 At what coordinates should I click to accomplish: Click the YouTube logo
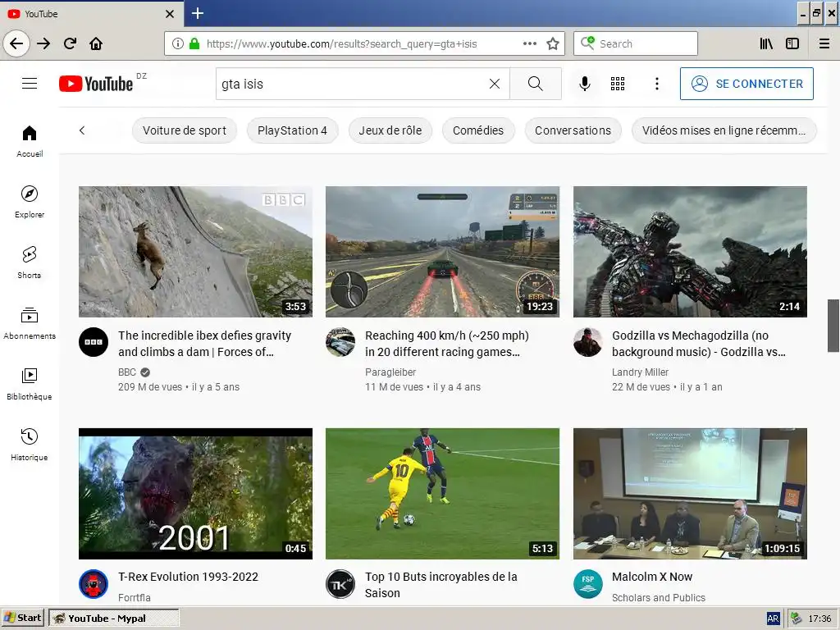pyautogui.click(x=97, y=84)
